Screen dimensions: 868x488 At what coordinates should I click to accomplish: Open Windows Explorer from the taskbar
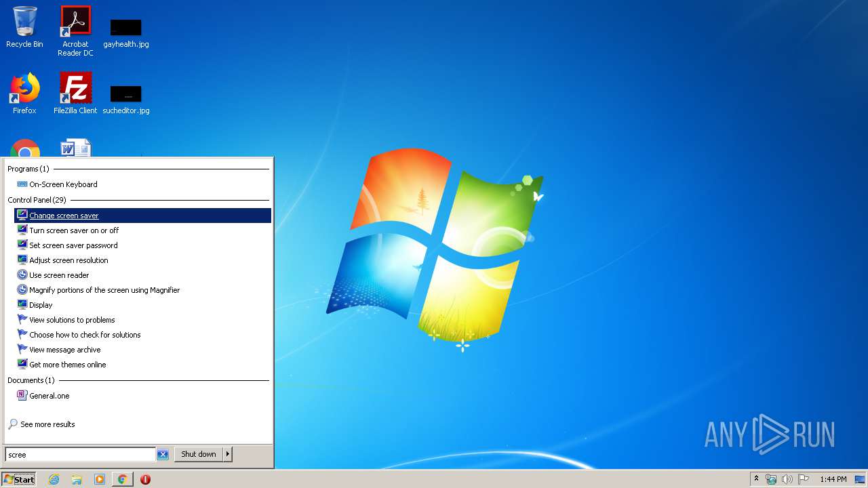[x=77, y=479]
